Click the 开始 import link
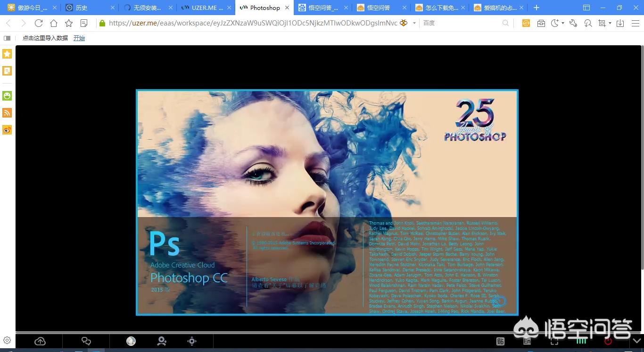 click(x=79, y=38)
